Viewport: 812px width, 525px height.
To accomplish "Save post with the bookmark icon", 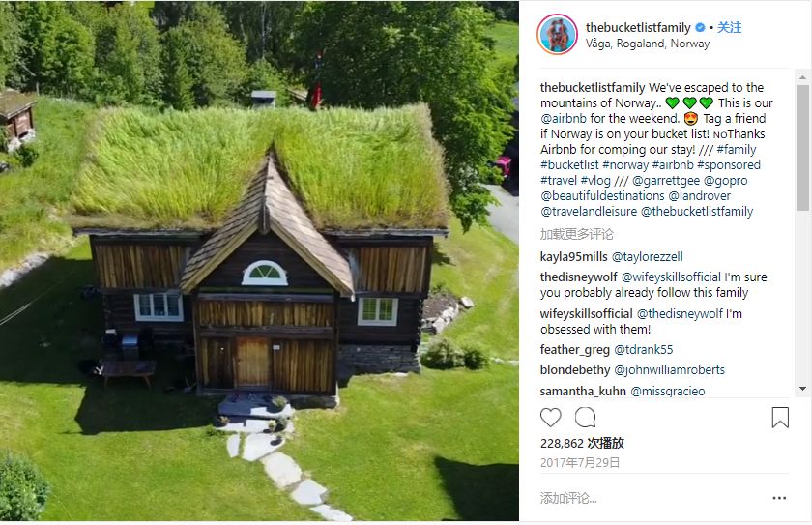I will [780, 418].
